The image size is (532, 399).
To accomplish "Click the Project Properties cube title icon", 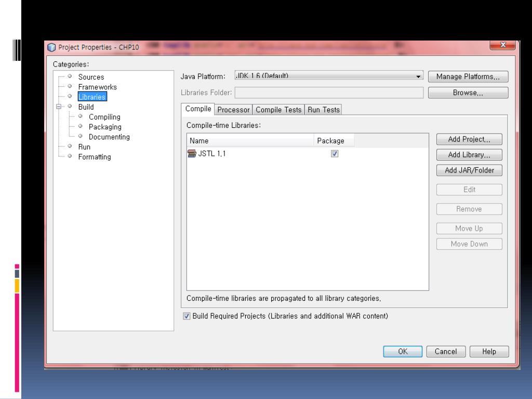I will coord(51,47).
